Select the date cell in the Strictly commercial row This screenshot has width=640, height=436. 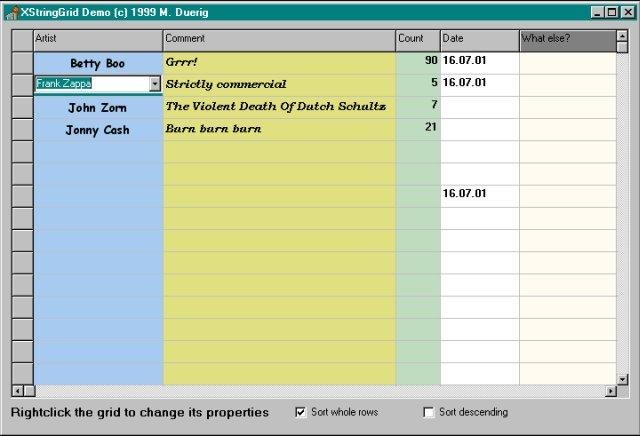(x=480, y=85)
